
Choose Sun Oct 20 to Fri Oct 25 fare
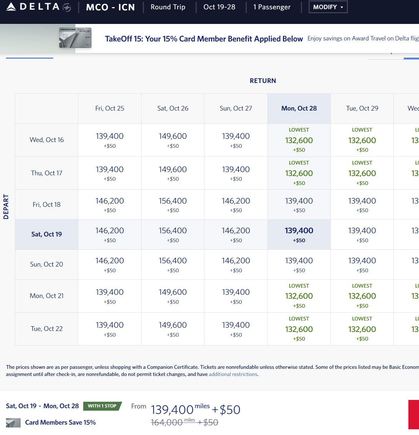click(110, 264)
